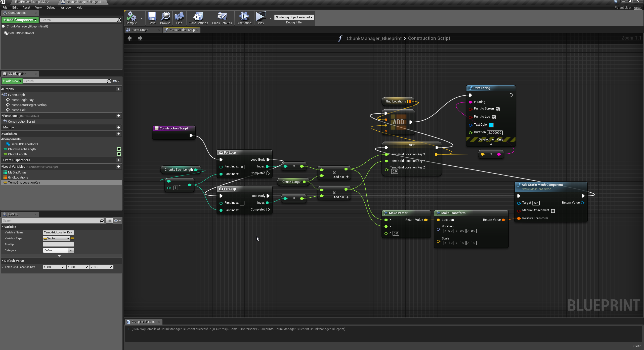
Task: Toggle ChunksEachLength variable visibility eye
Action: click(119, 149)
